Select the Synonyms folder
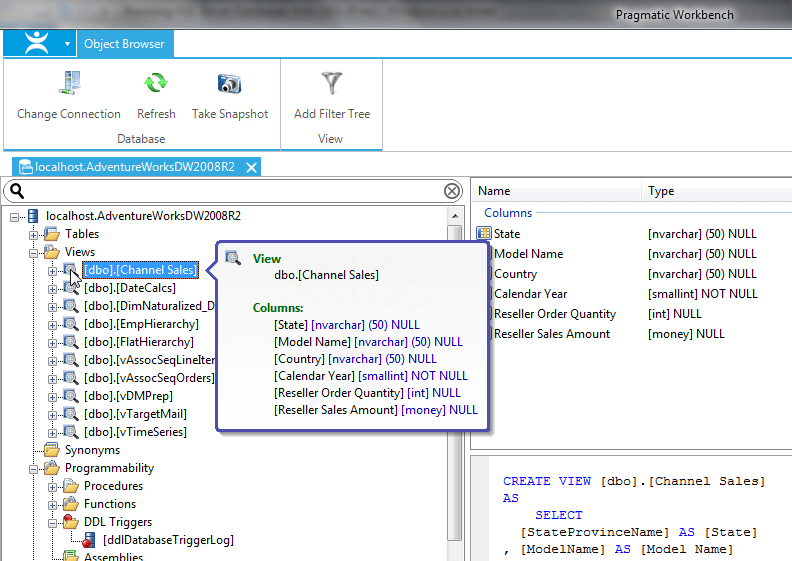Image resolution: width=792 pixels, height=561 pixels. coord(92,450)
